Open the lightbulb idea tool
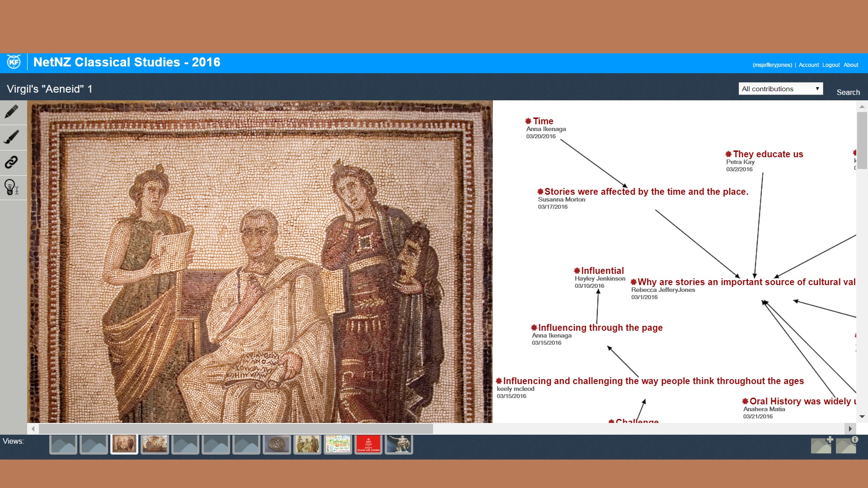Screen dimensions: 868x488 tap(12, 187)
